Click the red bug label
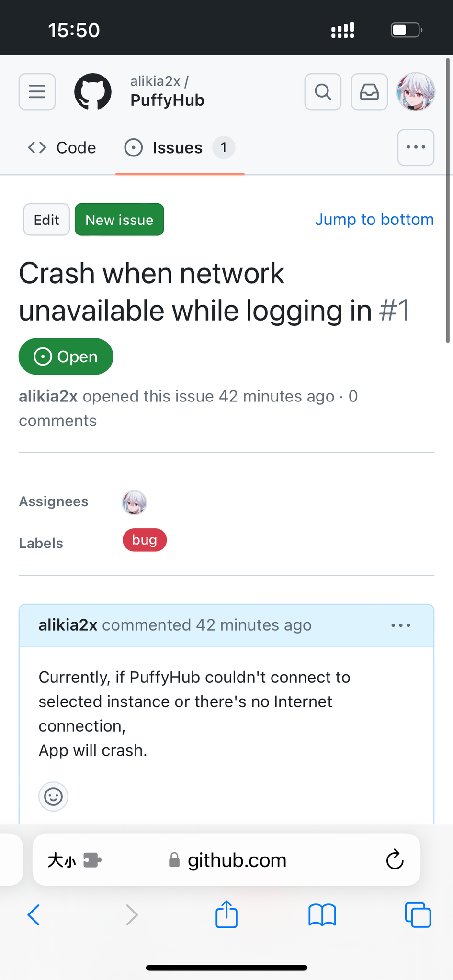Image resolution: width=453 pixels, height=980 pixels. click(144, 540)
